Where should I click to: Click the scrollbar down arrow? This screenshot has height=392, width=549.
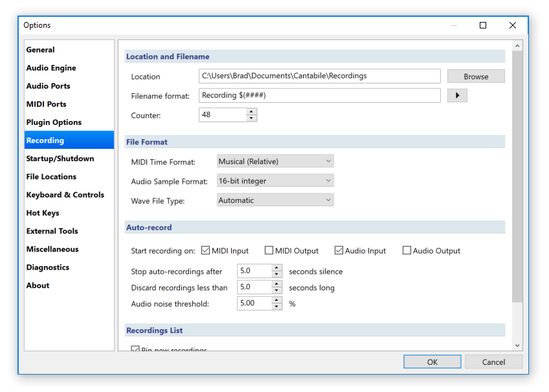(517, 345)
